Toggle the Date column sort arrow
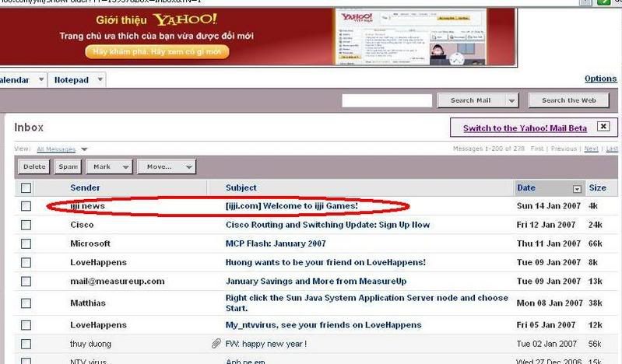622x364 pixels. pyautogui.click(x=577, y=189)
